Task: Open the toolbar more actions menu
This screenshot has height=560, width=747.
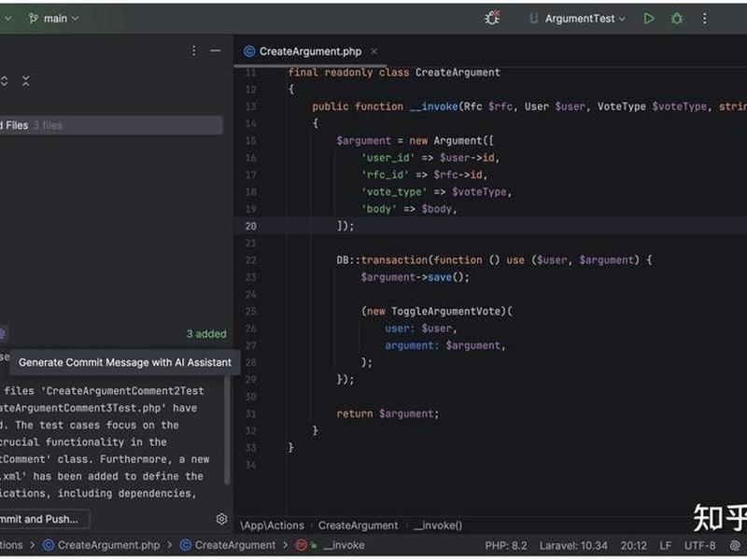Action: tap(705, 19)
